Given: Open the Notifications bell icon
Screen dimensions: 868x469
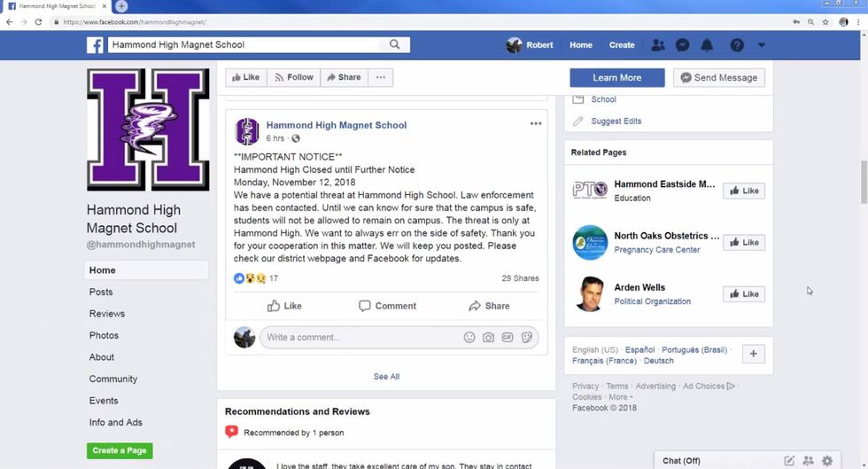Looking at the screenshot, I should (707, 45).
